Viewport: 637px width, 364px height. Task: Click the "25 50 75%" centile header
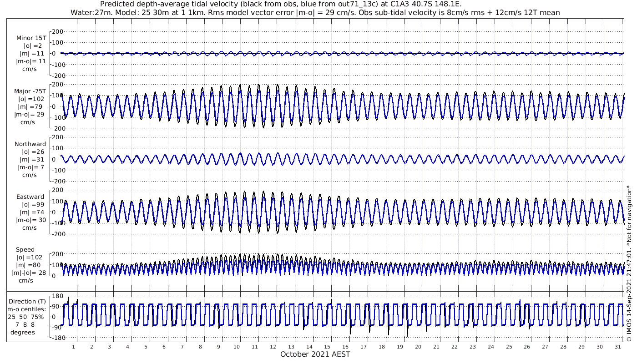click(x=26, y=317)
